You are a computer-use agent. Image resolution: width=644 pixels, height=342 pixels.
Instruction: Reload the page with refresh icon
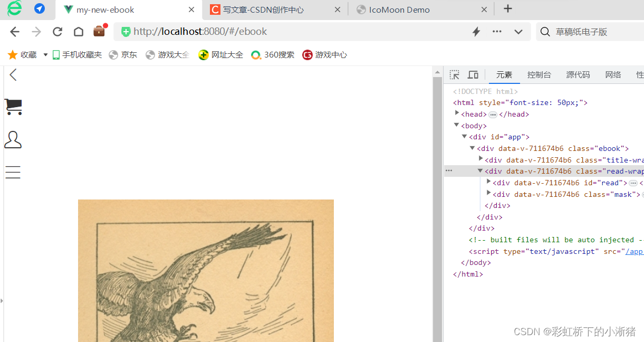57,32
